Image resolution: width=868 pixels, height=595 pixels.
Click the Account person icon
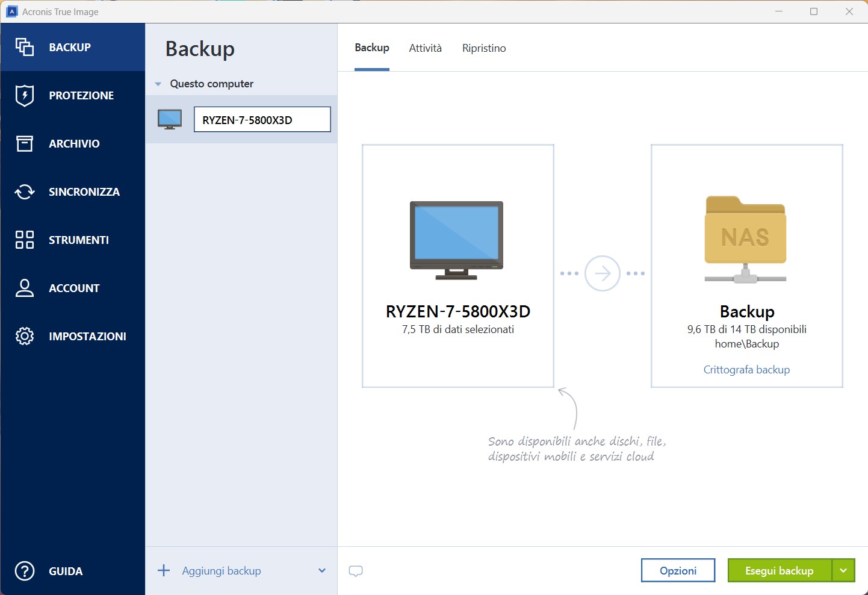pos(25,288)
